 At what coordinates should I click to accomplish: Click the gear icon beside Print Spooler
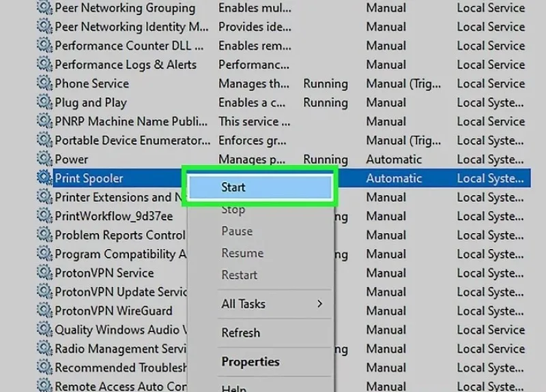[x=44, y=178]
